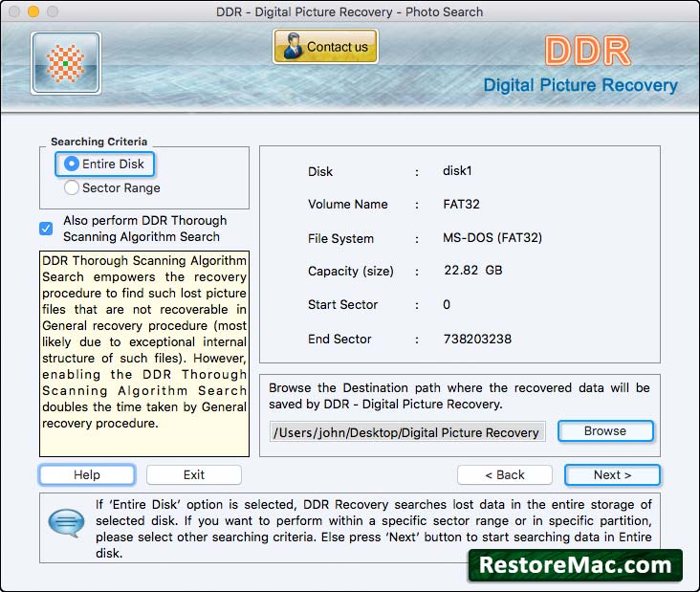Click the Browse button
The height and width of the screenshot is (592, 700).
point(605,431)
